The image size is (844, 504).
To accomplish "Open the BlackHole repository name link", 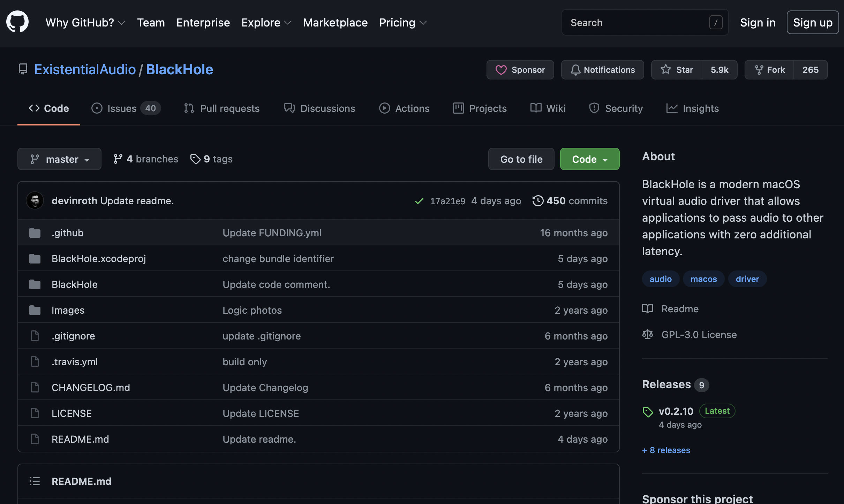I will 179,69.
